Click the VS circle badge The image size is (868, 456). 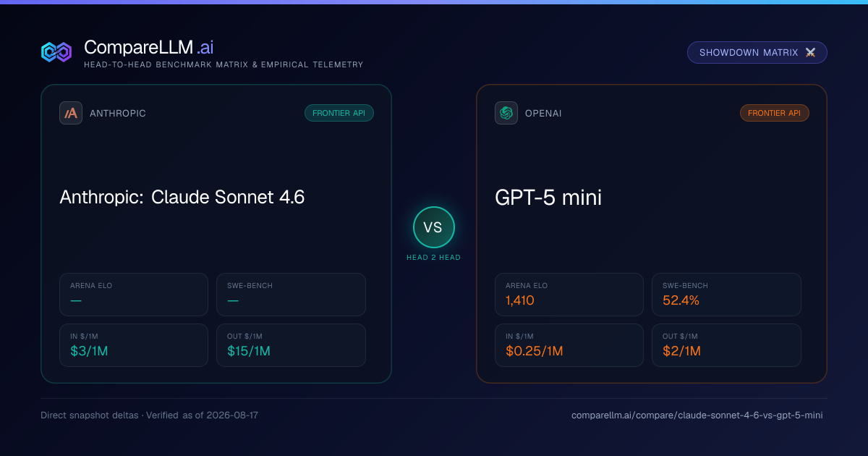pos(434,227)
